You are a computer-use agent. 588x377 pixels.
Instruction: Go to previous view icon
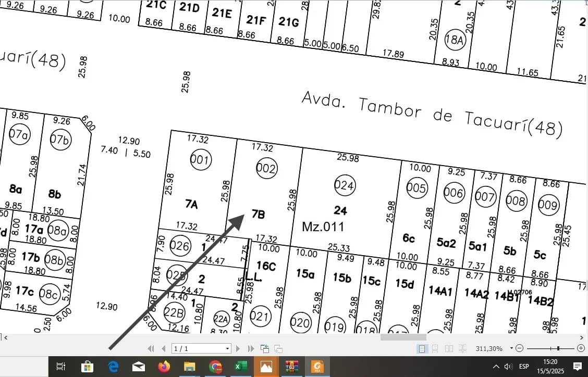point(265,348)
